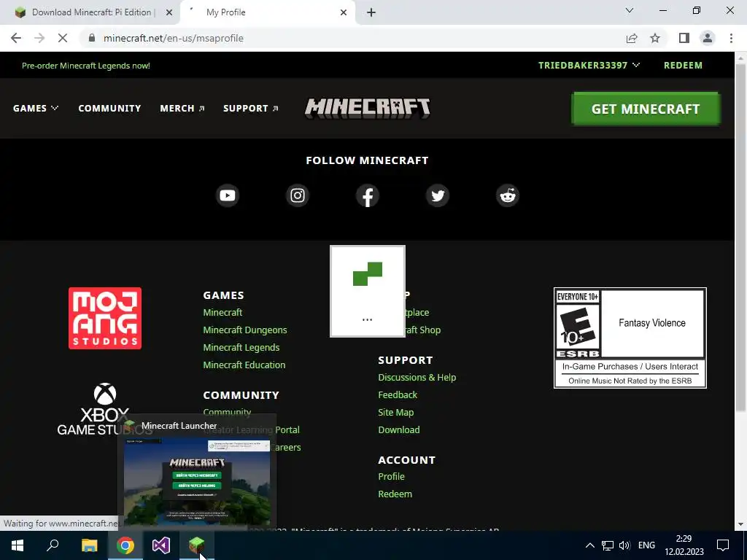
Task: Show hidden system tray icons
Action: pos(589,545)
